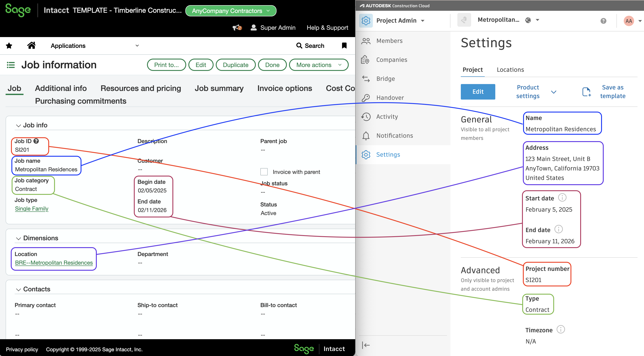
Task: Click the Edit button in Autodesk settings
Action: 478,91
